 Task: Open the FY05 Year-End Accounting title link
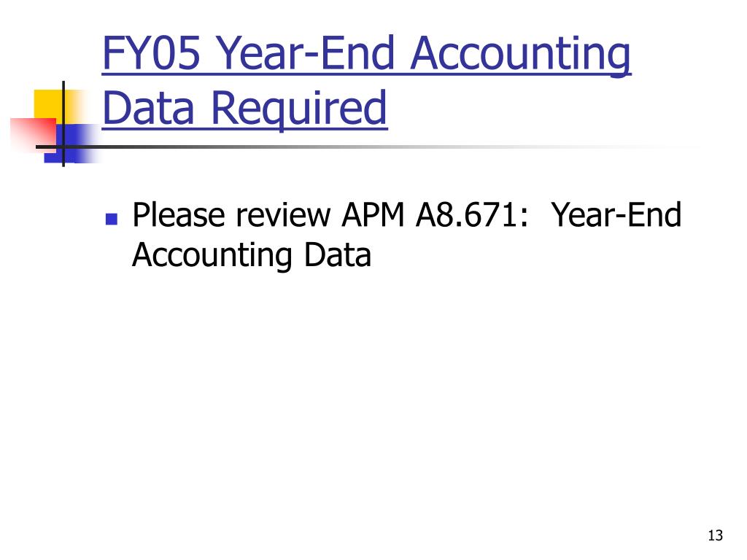pyautogui.click(x=366, y=53)
